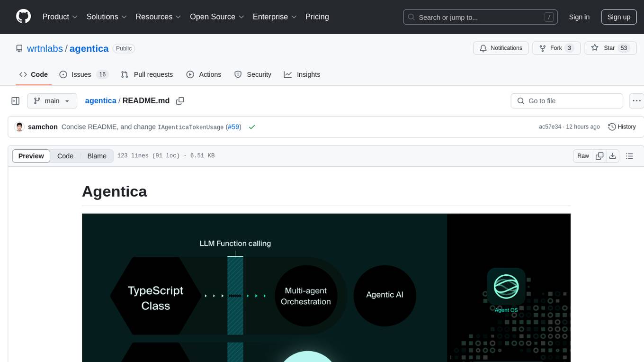The image size is (644, 362).
Task: Open the file History
Action: (622, 127)
